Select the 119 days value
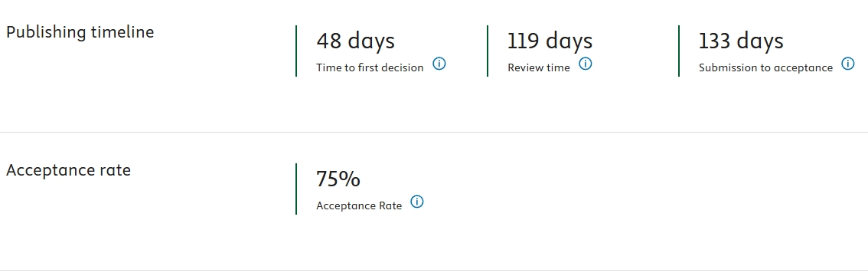The image size is (868, 276). coord(550,41)
